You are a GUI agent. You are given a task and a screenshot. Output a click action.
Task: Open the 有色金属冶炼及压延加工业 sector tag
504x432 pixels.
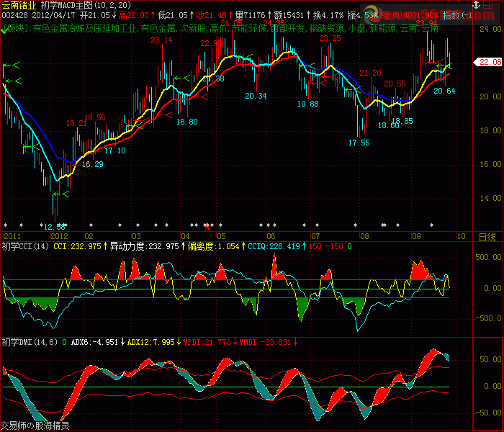(85, 29)
